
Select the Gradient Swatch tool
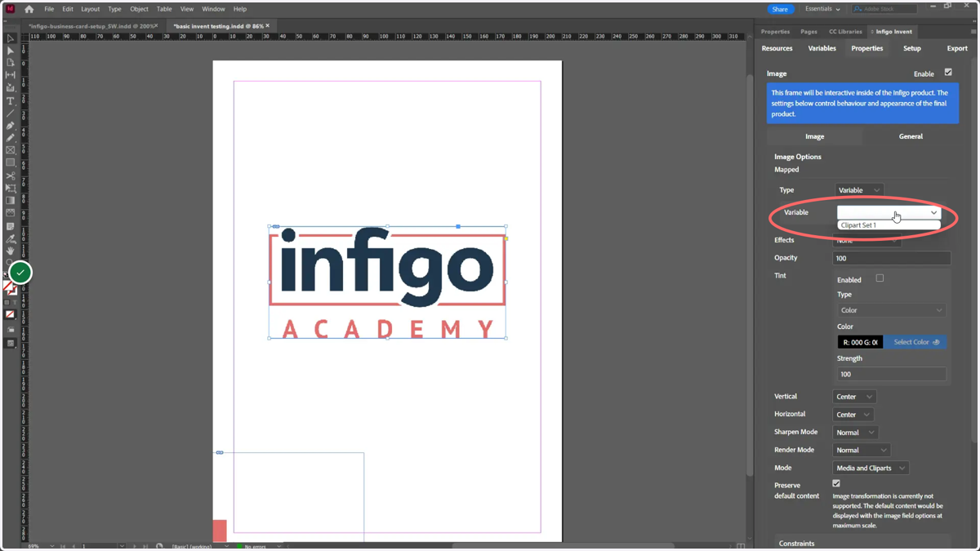11,201
